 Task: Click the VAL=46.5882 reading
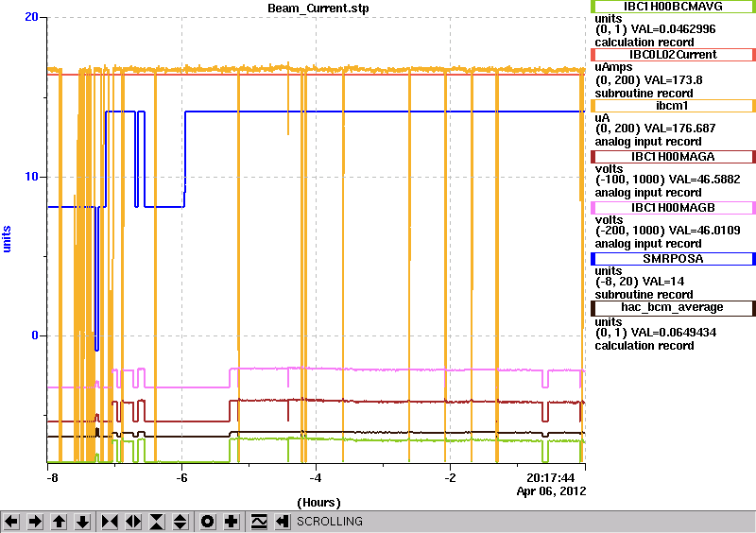pyautogui.click(x=702, y=180)
